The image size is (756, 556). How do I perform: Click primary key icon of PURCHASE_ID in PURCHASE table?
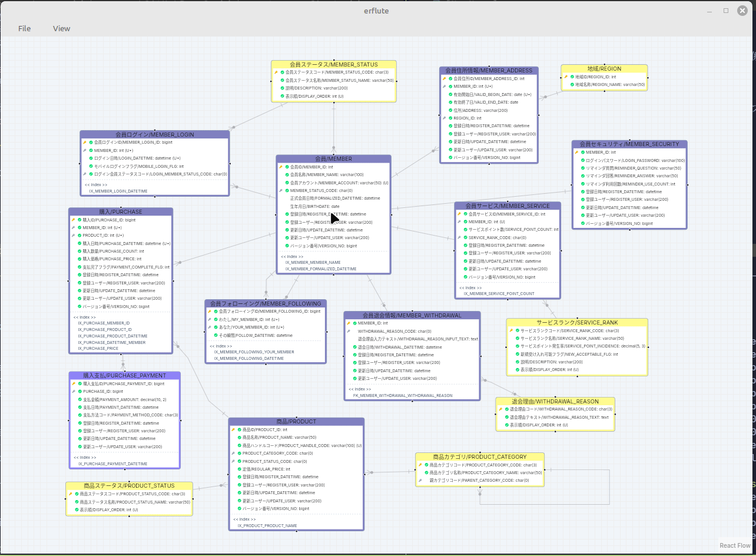point(73,220)
